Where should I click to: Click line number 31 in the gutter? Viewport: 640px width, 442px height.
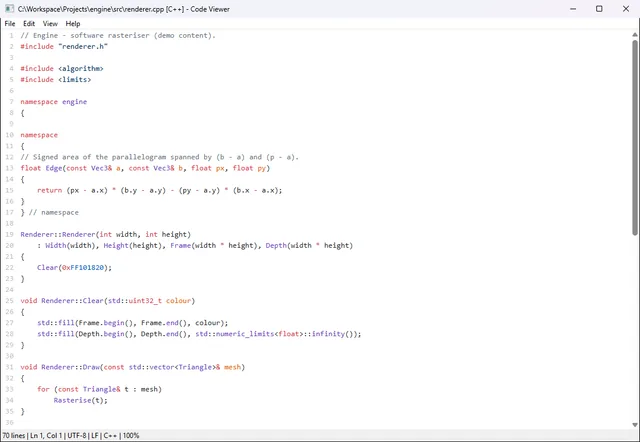pos(9,367)
